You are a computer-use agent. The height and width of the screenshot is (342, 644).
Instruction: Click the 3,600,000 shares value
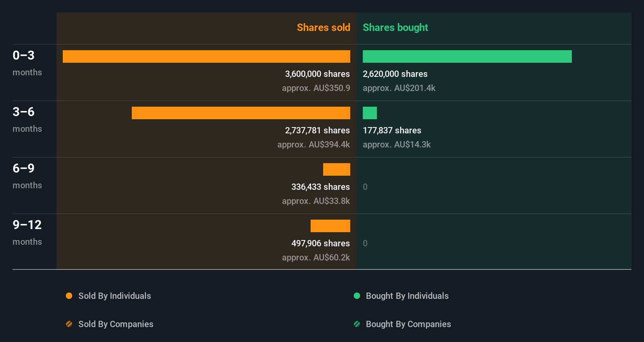(x=317, y=74)
